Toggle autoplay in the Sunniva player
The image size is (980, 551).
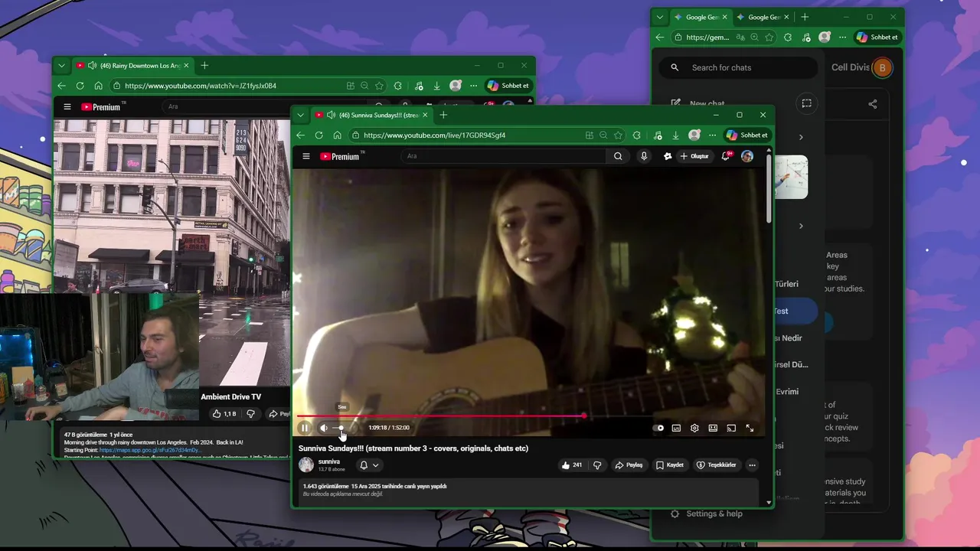(x=658, y=428)
